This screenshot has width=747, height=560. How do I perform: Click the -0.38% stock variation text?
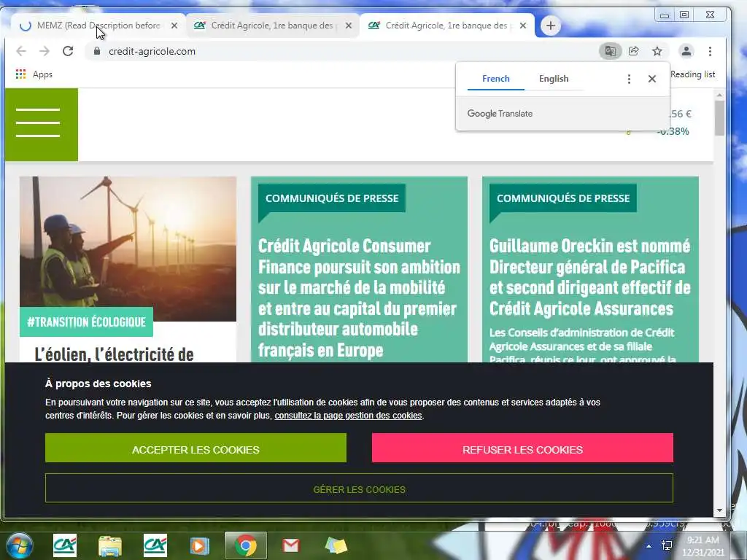[673, 131]
